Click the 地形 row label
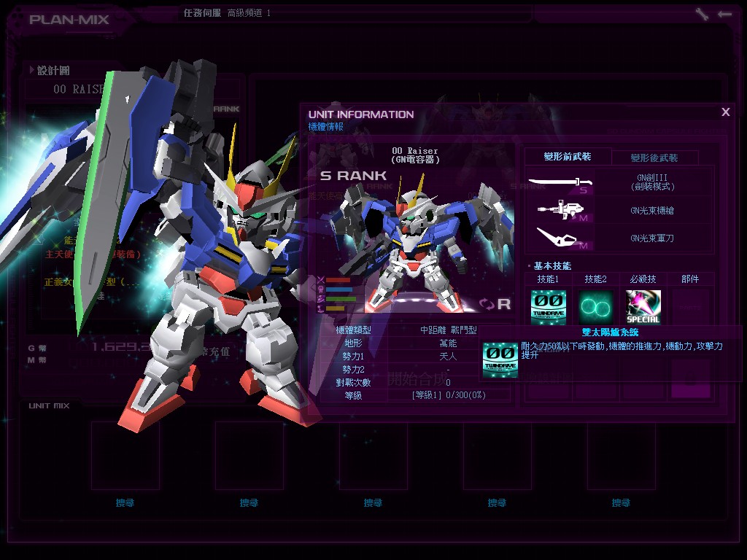This screenshot has height=560, width=747. (x=353, y=343)
